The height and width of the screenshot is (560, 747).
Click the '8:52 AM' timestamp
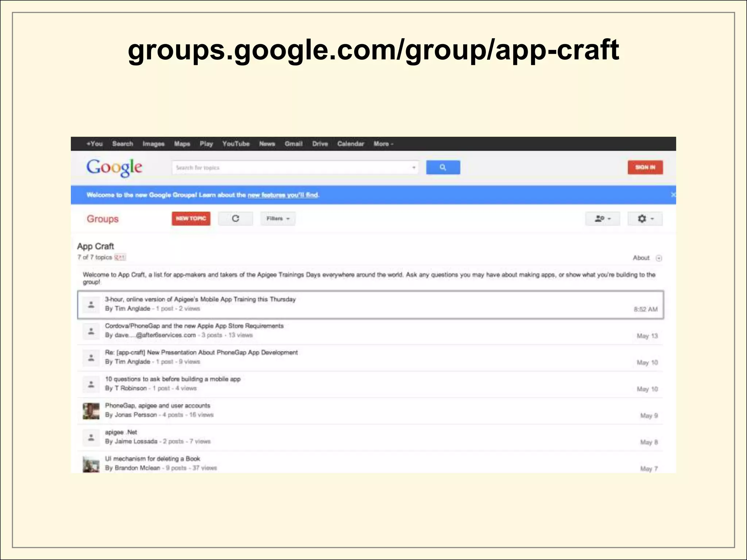click(x=646, y=309)
